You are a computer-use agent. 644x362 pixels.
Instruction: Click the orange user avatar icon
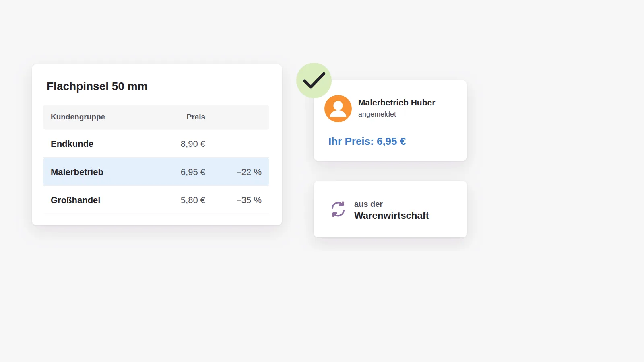(x=338, y=109)
